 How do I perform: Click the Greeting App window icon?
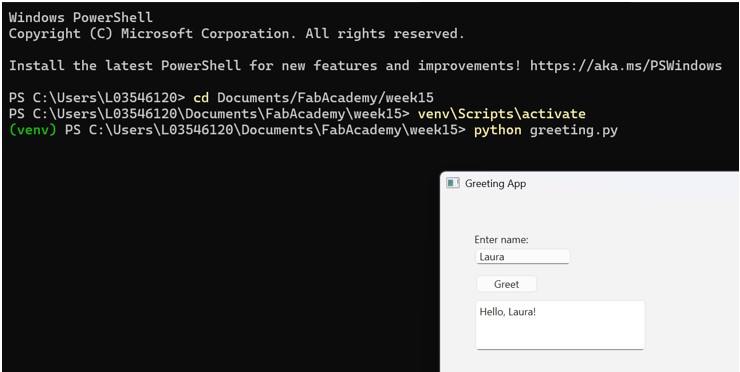click(x=453, y=183)
